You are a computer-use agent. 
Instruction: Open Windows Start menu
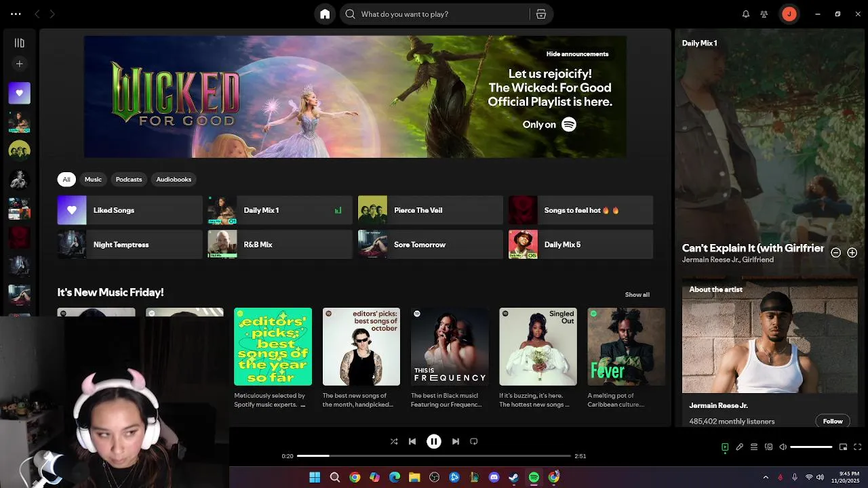coord(315,477)
